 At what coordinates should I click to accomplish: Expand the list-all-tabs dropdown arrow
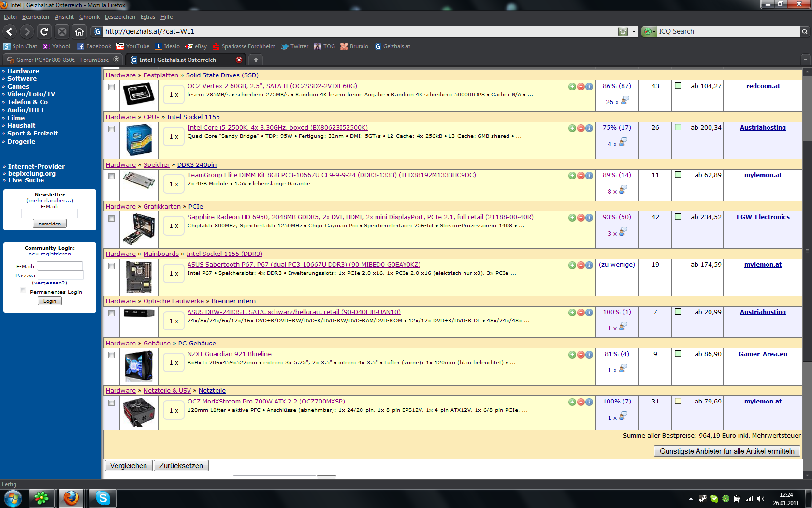click(x=805, y=60)
